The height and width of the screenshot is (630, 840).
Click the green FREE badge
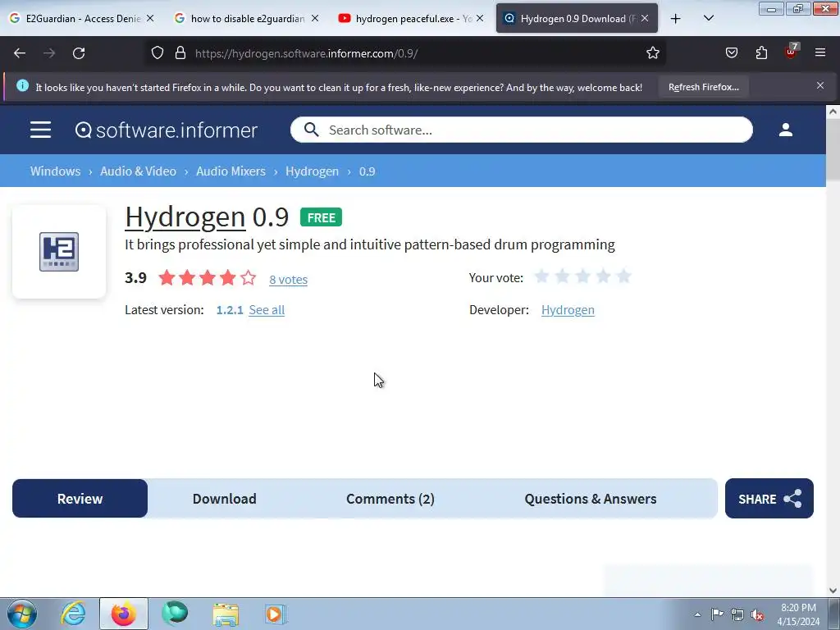pos(321,217)
